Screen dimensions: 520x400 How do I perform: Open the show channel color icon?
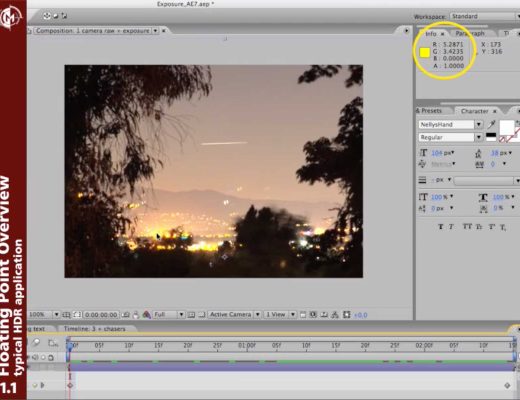click(147, 315)
